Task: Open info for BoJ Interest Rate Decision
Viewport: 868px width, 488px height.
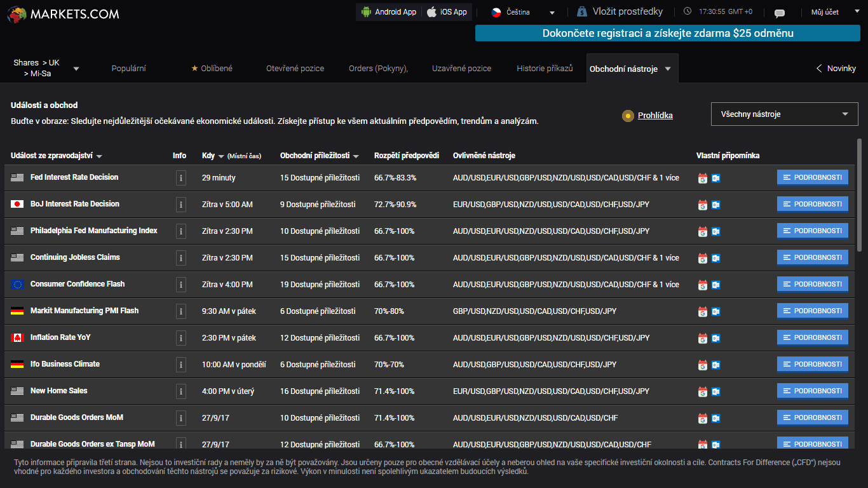Action: coord(181,205)
